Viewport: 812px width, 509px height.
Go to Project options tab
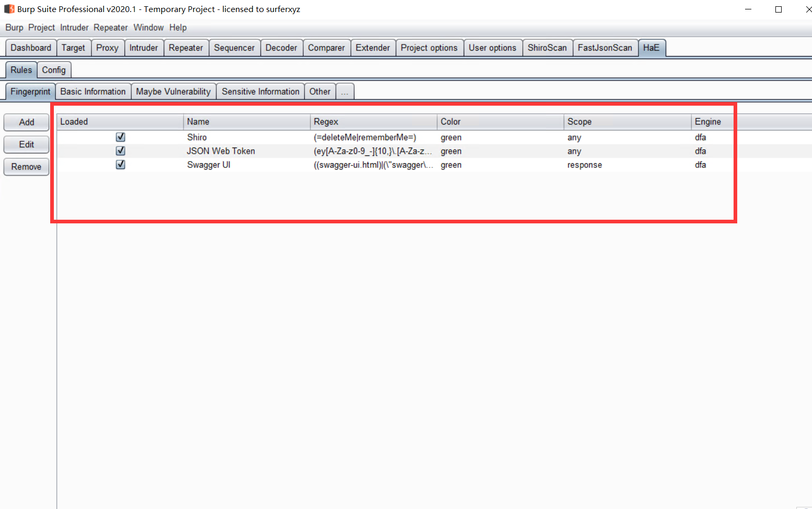[x=429, y=48]
